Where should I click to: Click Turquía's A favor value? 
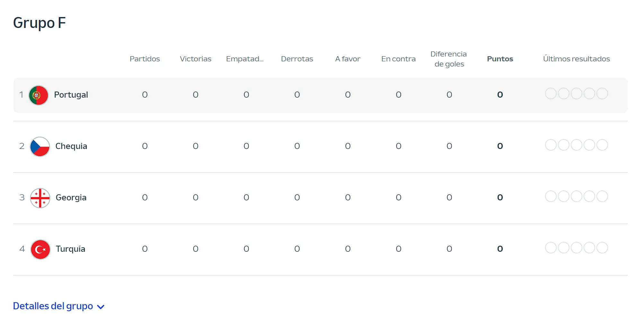[348, 249]
